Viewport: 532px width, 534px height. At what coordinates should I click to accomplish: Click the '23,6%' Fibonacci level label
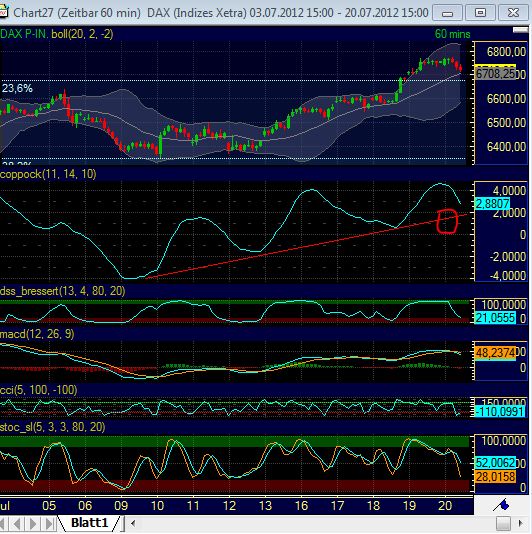[x=17, y=89]
